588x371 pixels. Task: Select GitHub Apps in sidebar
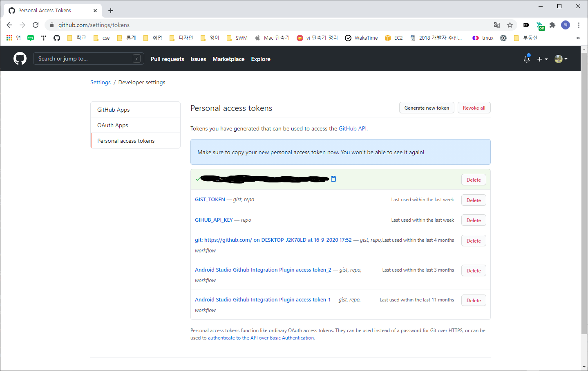135,110
